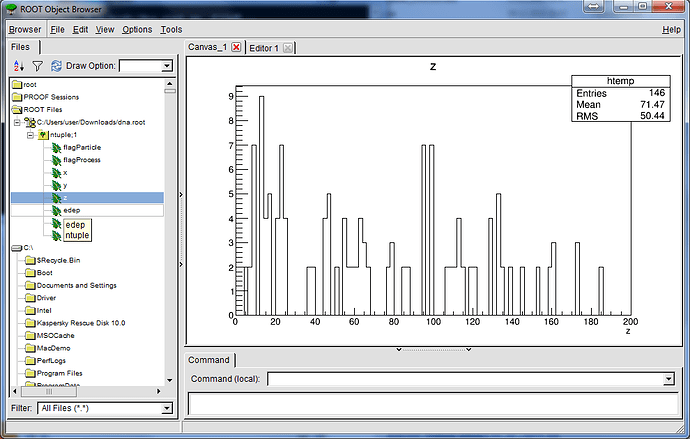This screenshot has height=439, width=690.
Task: Open the Command history dropdown arrow
Action: click(669, 380)
